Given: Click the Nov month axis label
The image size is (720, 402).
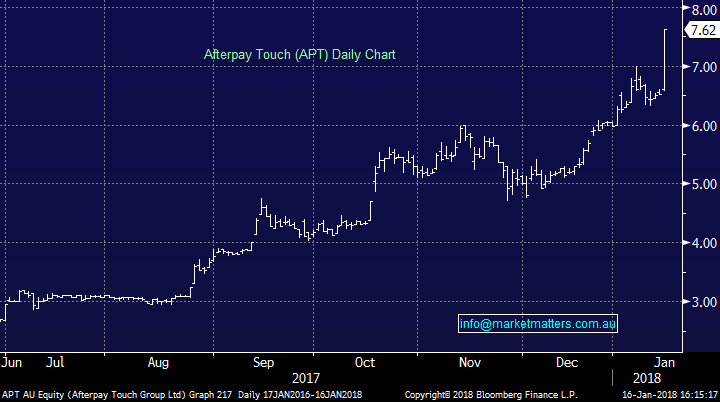Looking at the screenshot, I should coord(470,362).
